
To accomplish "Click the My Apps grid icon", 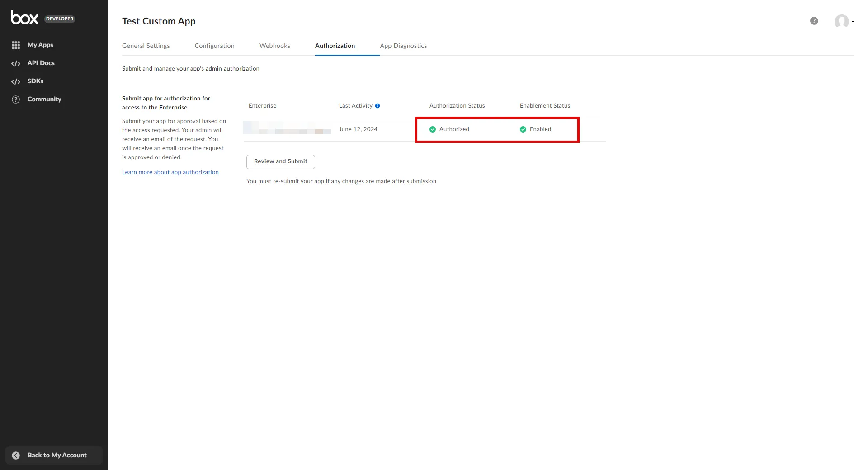I will pos(16,45).
